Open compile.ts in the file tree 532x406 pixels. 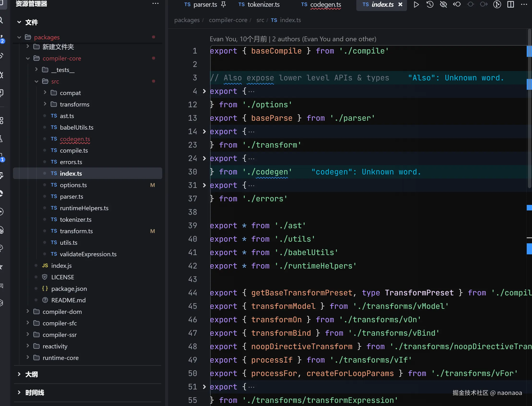(x=74, y=150)
